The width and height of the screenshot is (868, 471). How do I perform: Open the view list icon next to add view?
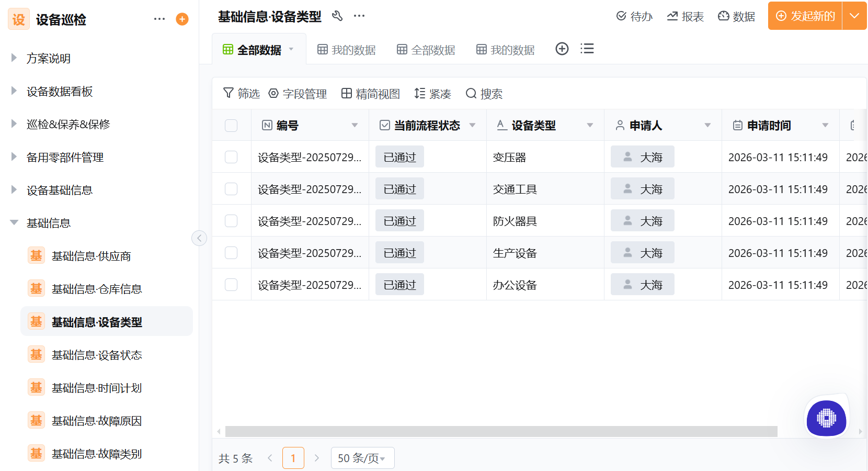tap(587, 49)
